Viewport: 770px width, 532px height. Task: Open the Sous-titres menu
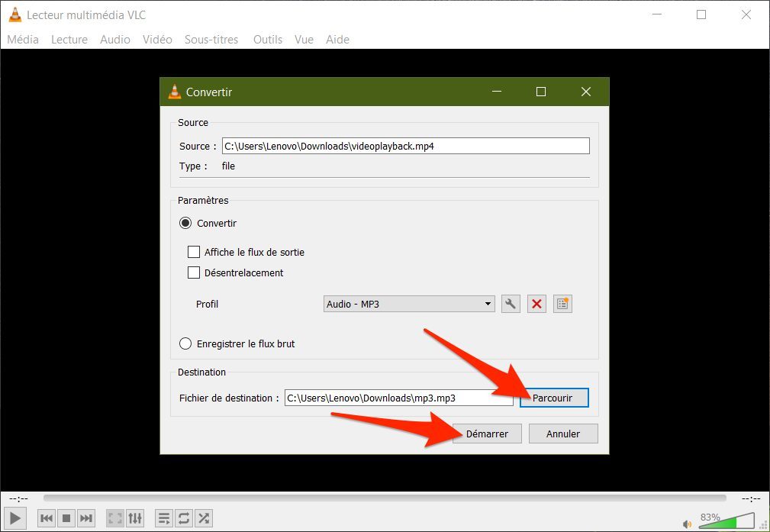[x=211, y=39]
